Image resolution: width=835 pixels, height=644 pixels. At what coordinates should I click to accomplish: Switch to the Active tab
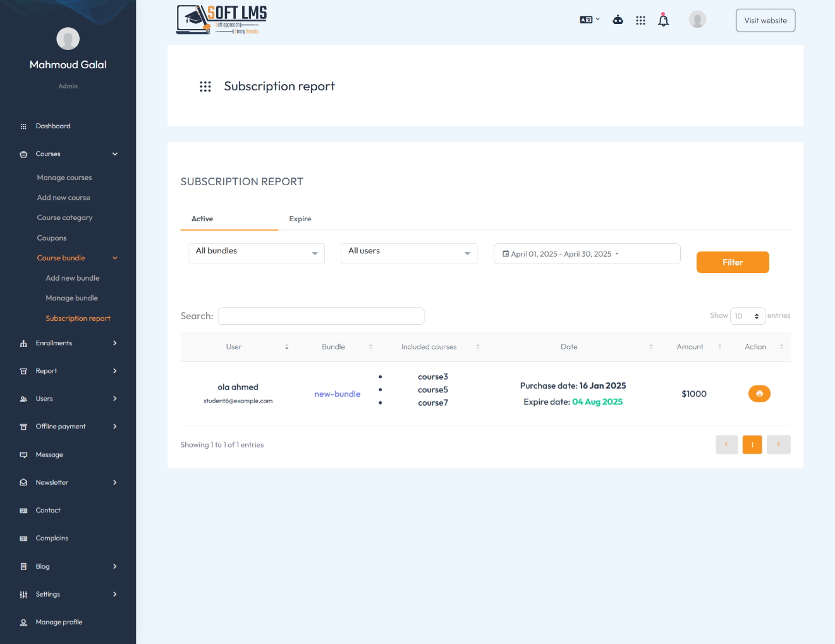tap(202, 219)
